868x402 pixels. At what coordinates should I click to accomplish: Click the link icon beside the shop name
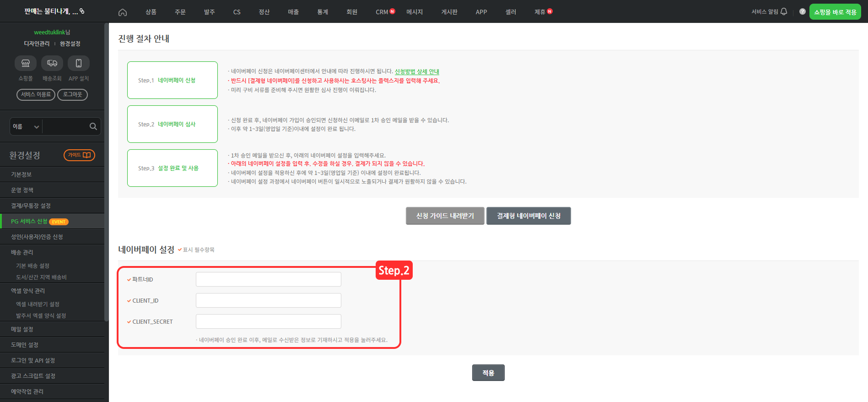(82, 11)
